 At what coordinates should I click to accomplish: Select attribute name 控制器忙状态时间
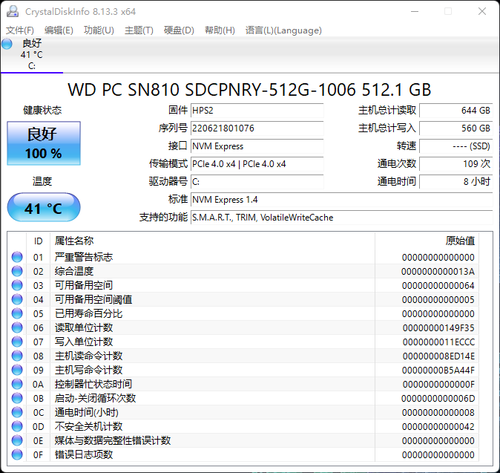click(x=93, y=384)
